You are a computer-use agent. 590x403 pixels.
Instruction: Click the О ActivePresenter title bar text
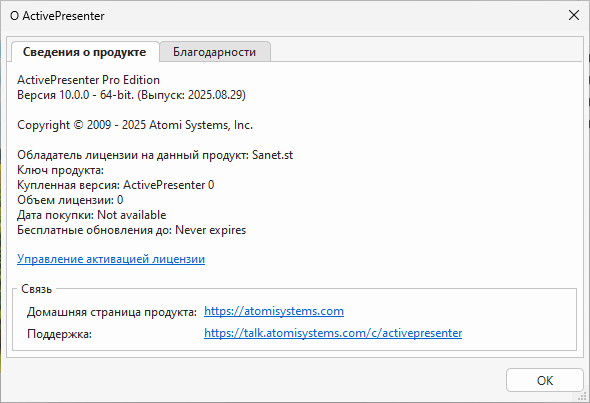tap(57, 16)
